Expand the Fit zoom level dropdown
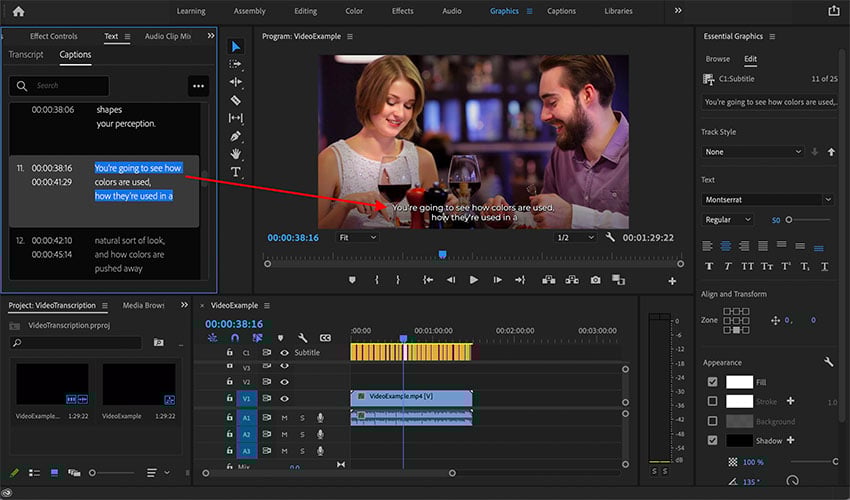 click(x=357, y=238)
